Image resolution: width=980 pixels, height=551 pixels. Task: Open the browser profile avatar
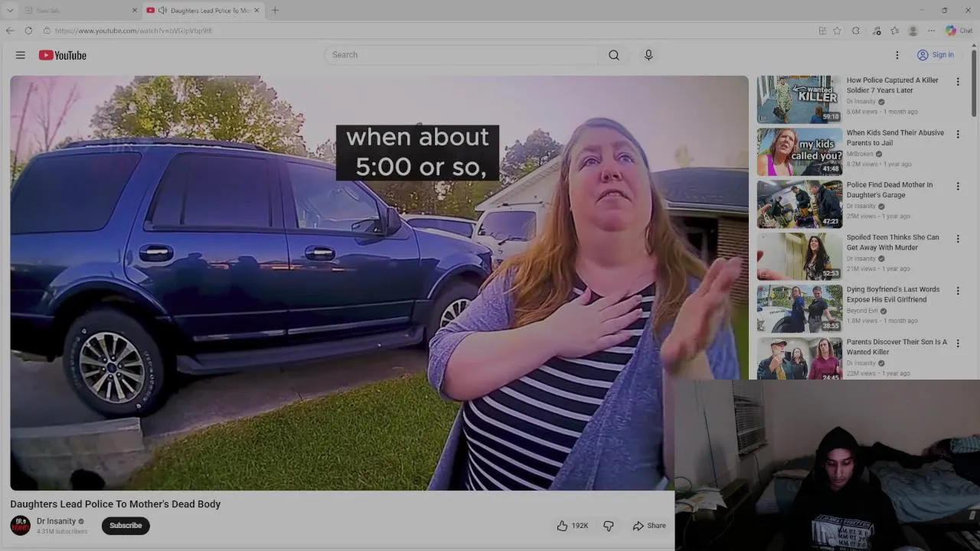point(913,31)
